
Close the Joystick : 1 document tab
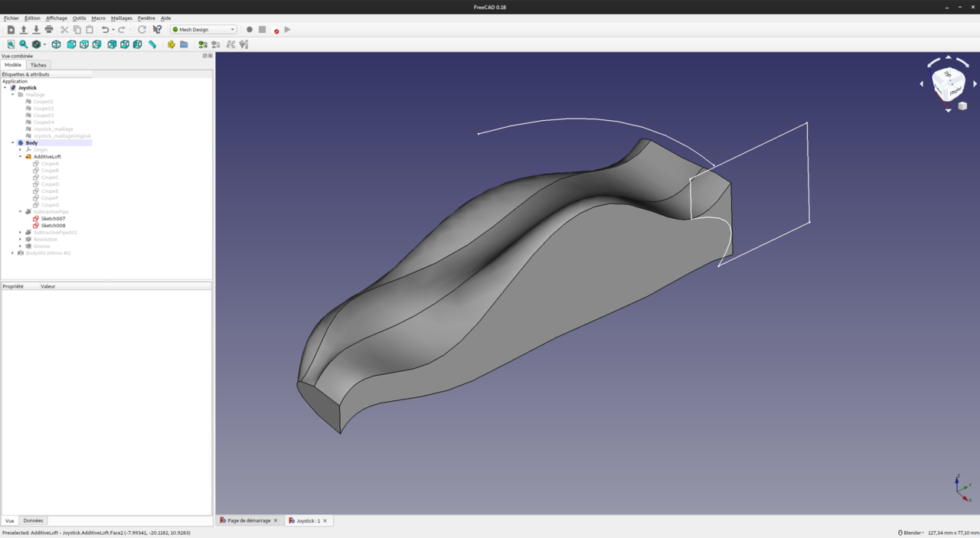(x=325, y=521)
